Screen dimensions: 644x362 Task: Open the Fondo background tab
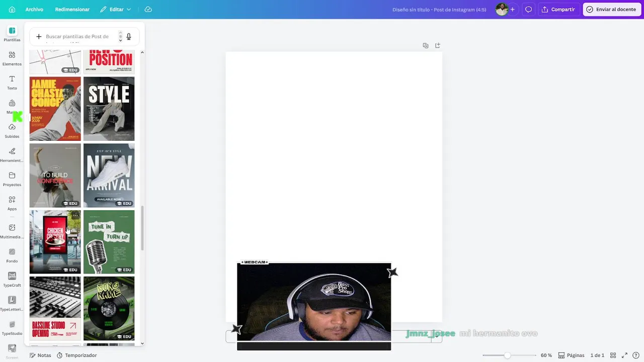pyautogui.click(x=12, y=255)
